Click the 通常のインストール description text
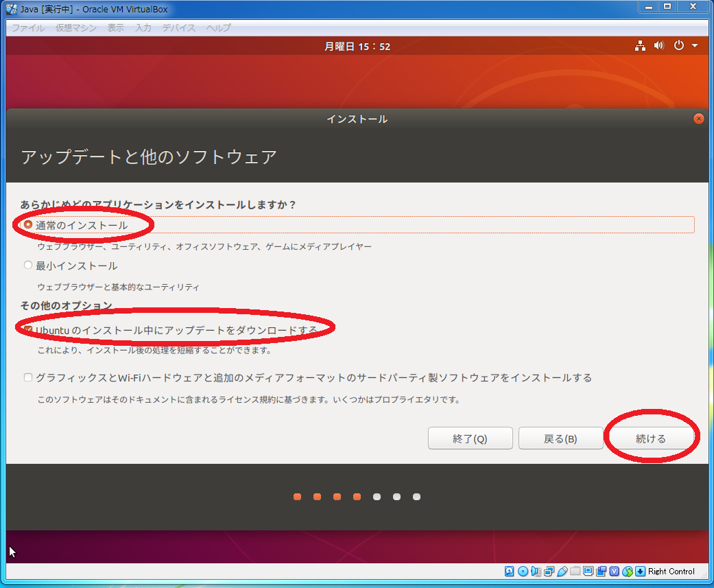 tap(204, 246)
